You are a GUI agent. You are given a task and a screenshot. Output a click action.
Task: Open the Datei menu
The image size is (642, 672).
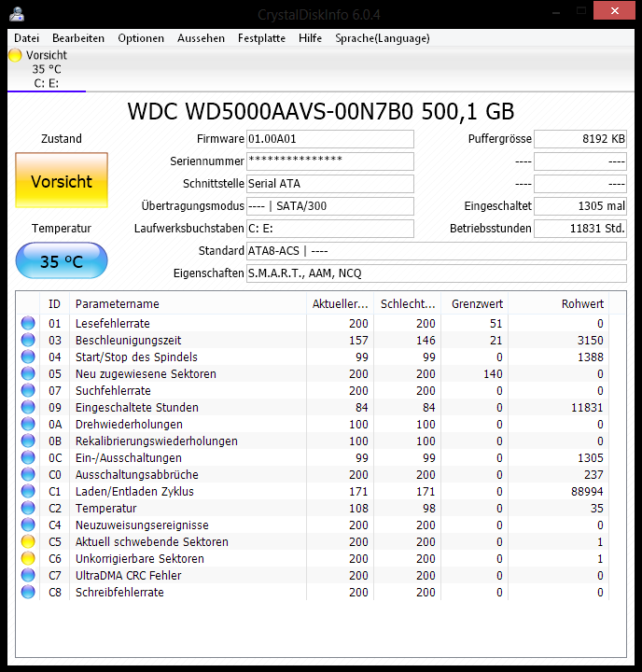pos(26,38)
